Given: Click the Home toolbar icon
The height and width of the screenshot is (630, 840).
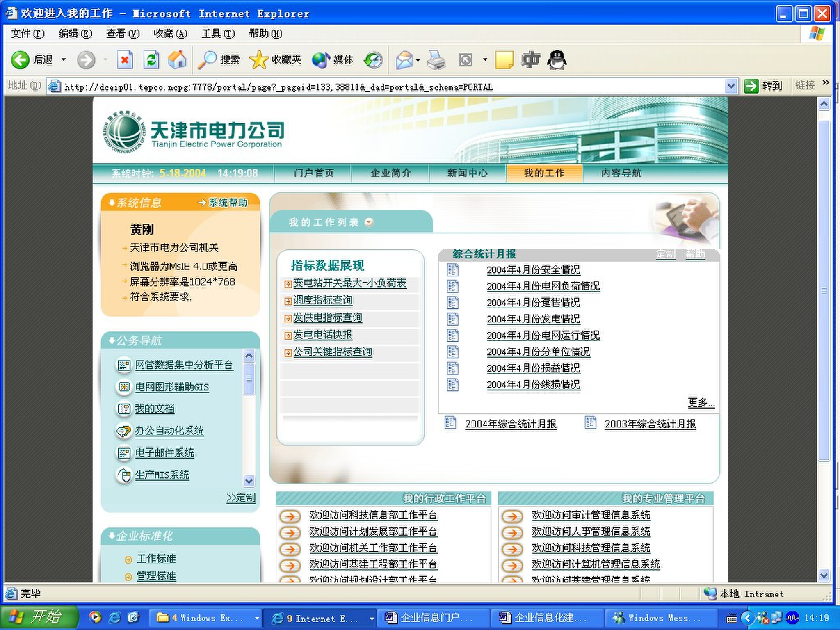Looking at the screenshot, I should [177, 60].
